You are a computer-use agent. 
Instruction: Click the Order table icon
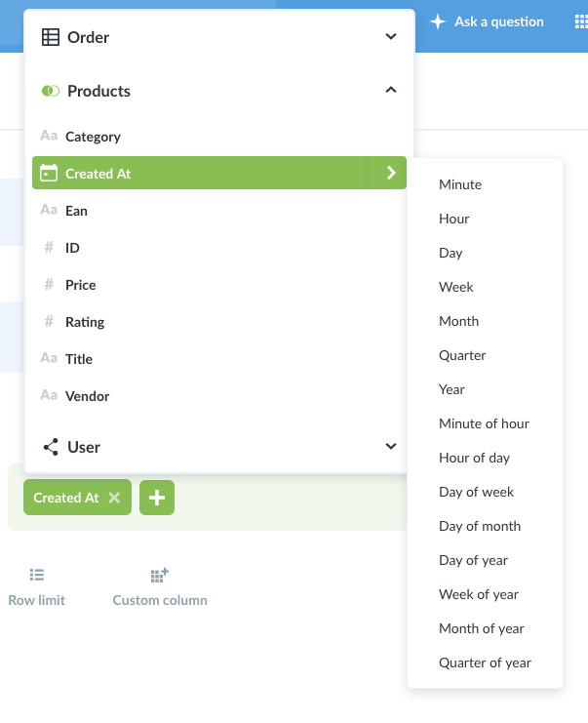point(51,37)
